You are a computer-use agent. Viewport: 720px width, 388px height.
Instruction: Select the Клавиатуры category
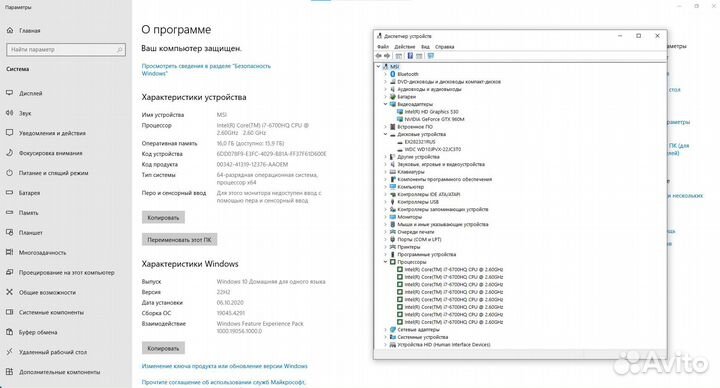(411, 172)
